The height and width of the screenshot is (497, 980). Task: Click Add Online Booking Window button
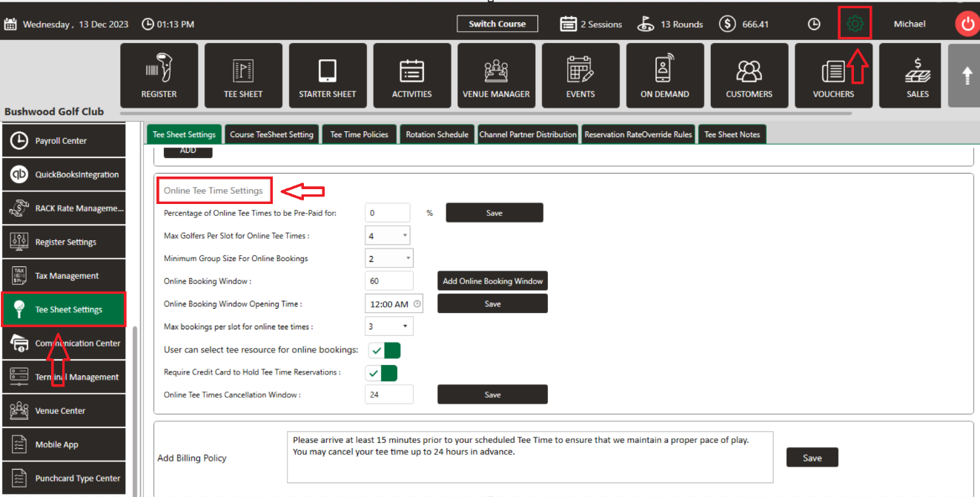pos(492,281)
